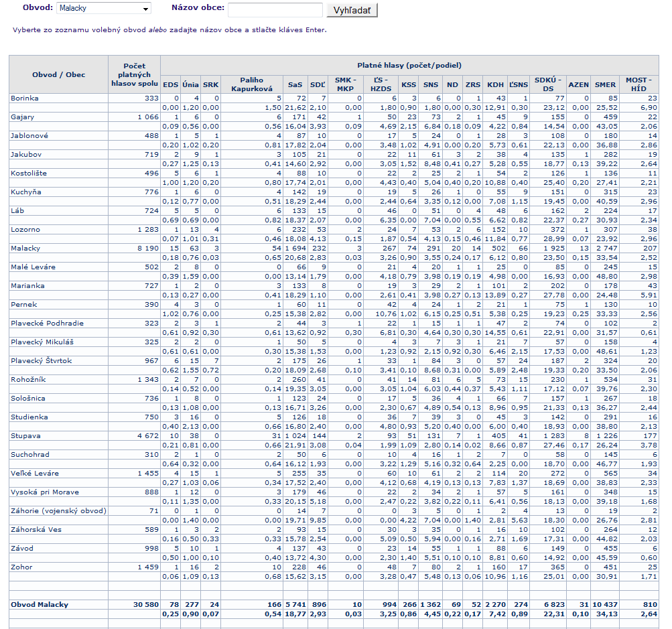Select the Zohor row name

tap(21, 567)
